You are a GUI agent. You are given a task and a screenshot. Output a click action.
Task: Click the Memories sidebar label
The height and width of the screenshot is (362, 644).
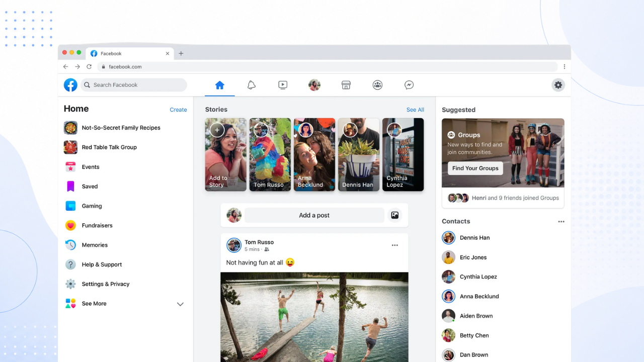[95, 245]
